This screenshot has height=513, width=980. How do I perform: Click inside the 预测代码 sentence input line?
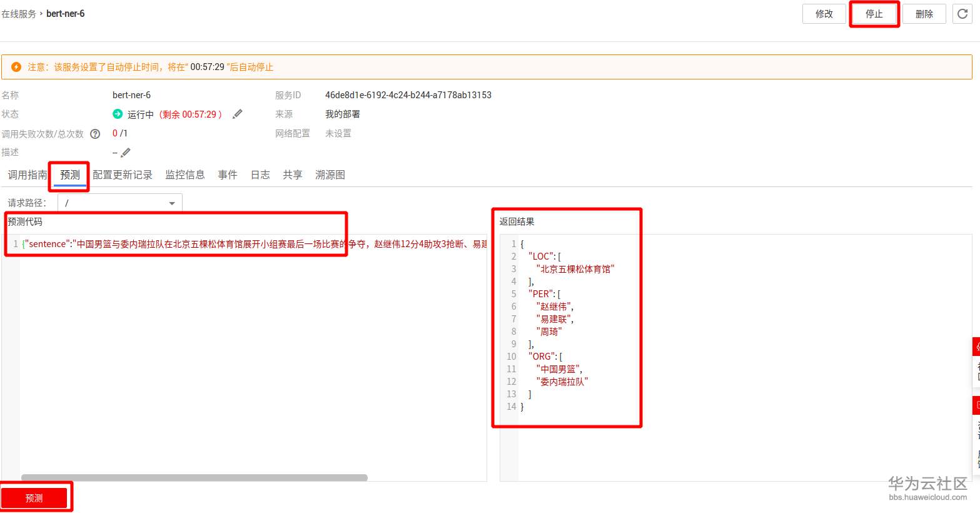pyautogui.click(x=253, y=244)
